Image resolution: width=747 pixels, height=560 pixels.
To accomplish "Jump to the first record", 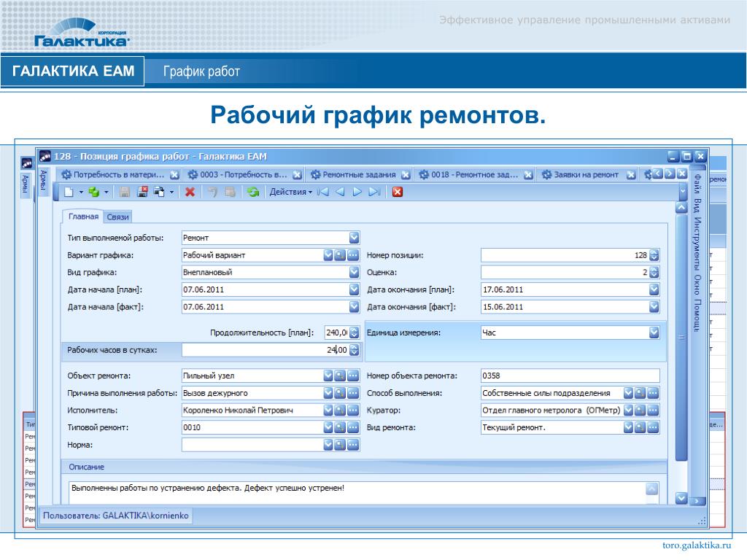I will pyautogui.click(x=323, y=192).
